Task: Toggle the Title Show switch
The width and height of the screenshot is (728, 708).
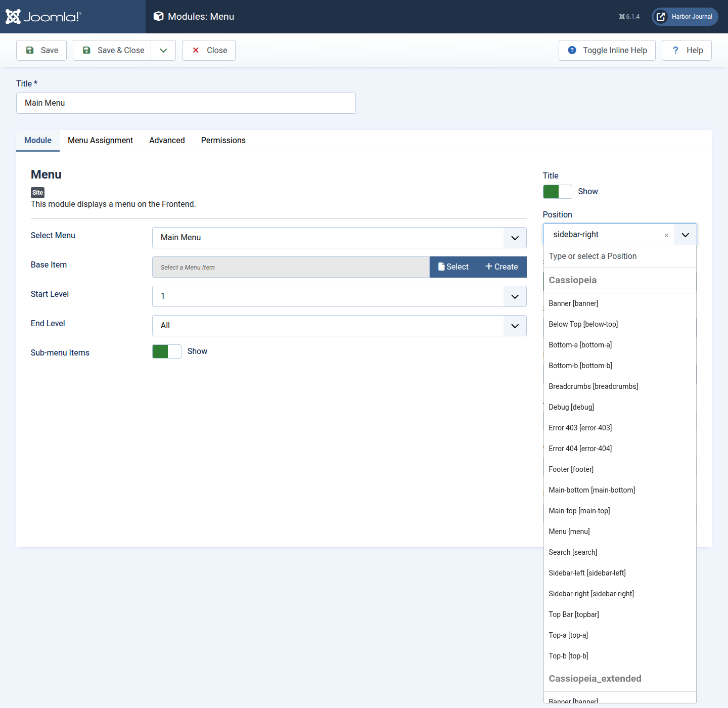Action: point(558,192)
